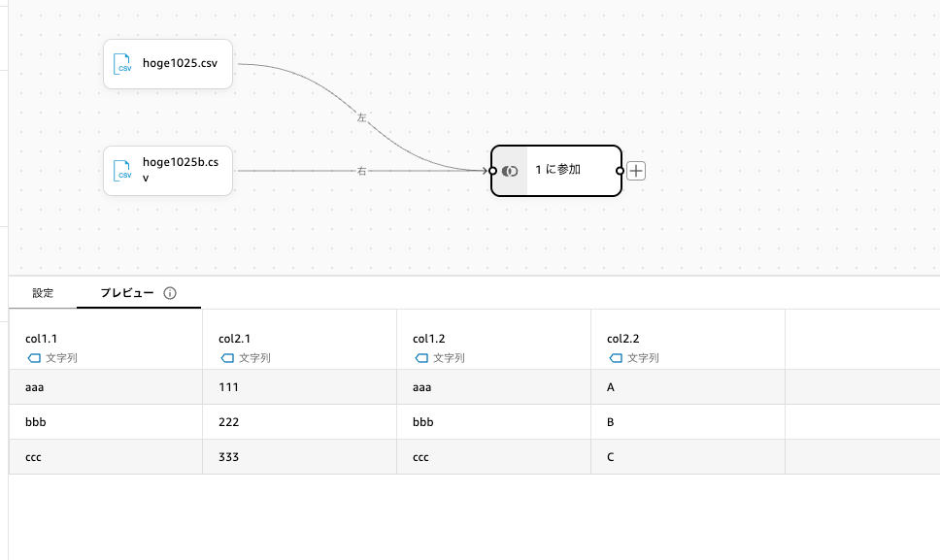The image size is (940, 560).
Task: Click the 文字列 type tag icon under col1.2
Action: 421,358
